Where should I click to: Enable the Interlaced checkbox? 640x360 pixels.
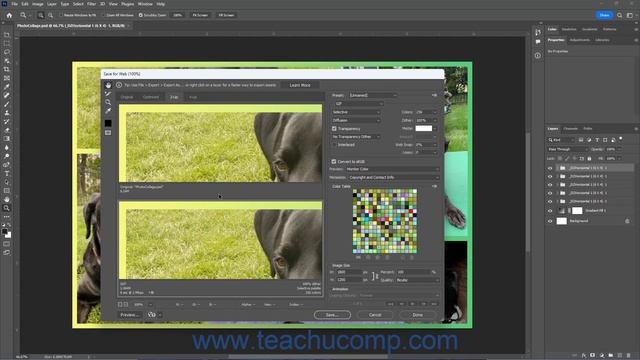click(x=334, y=144)
